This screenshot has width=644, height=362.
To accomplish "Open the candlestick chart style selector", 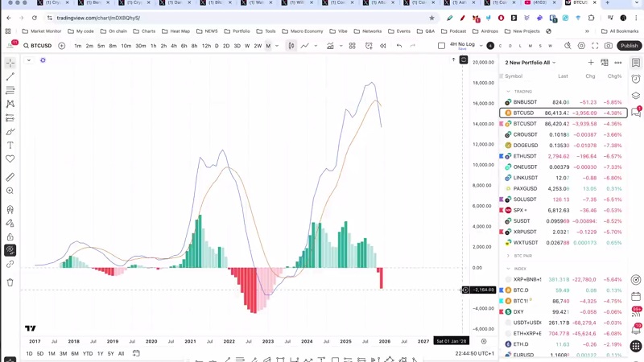I will (x=291, y=46).
